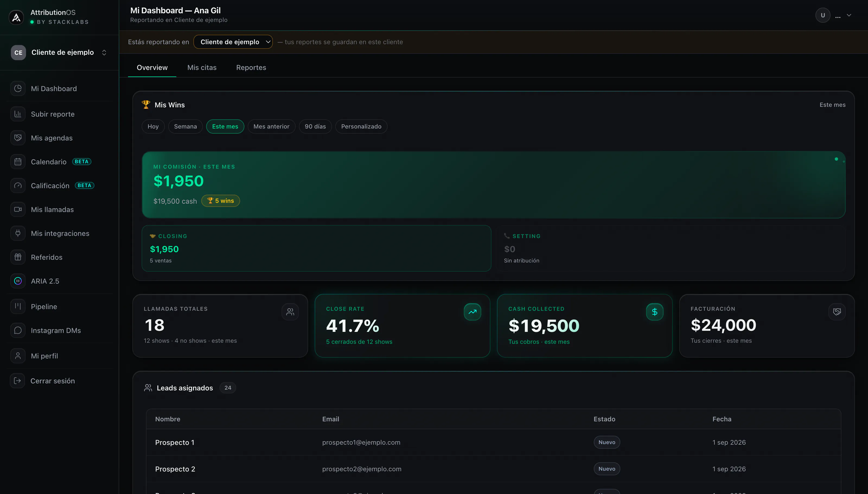Viewport: 868px width, 494px height.
Task: Click the Close Rate trending arrow icon
Action: click(x=472, y=312)
